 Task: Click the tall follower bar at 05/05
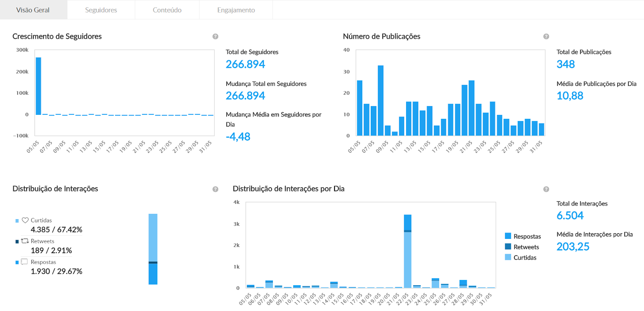(38, 86)
